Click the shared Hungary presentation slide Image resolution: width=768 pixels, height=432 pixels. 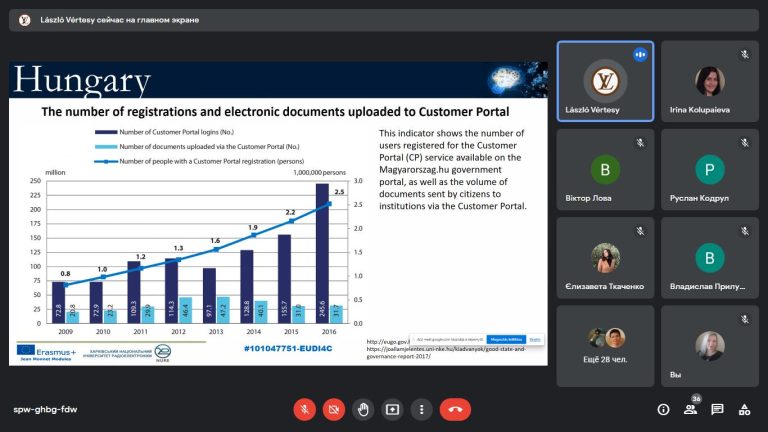[x=278, y=214]
